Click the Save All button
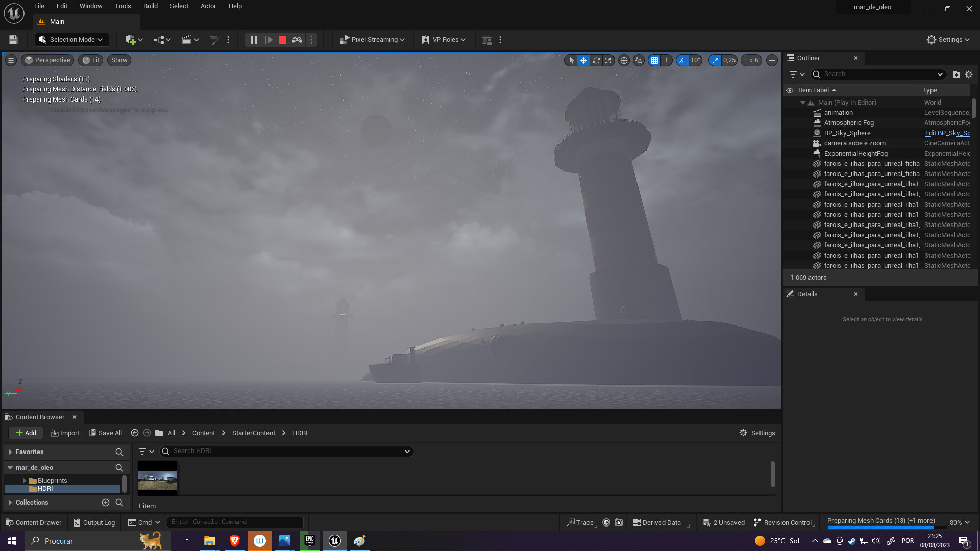Image resolution: width=980 pixels, height=551 pixels. [x=106, y=433]
